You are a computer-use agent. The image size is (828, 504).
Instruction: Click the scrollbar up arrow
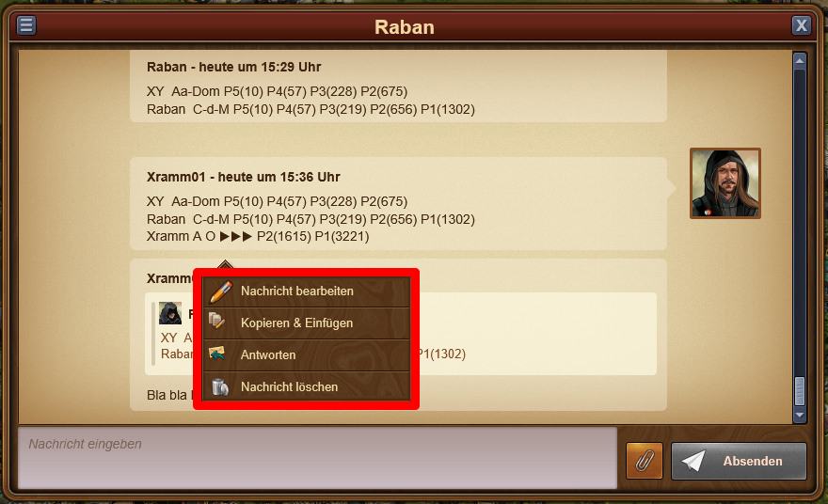coord(800,61)
